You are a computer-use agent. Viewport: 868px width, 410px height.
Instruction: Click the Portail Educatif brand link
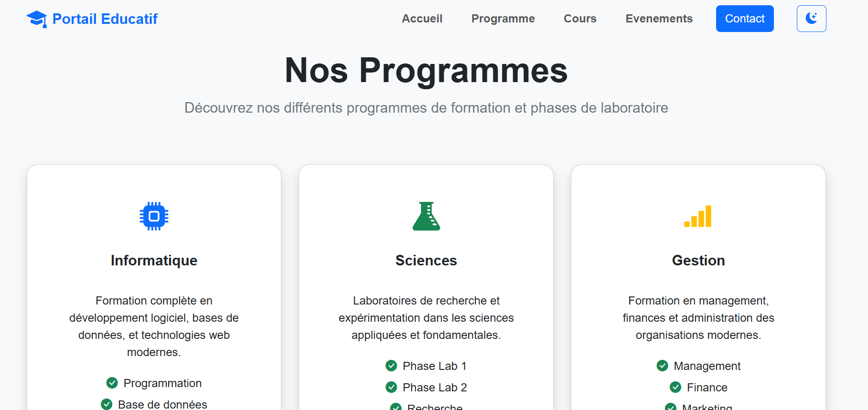pos(105,19)
